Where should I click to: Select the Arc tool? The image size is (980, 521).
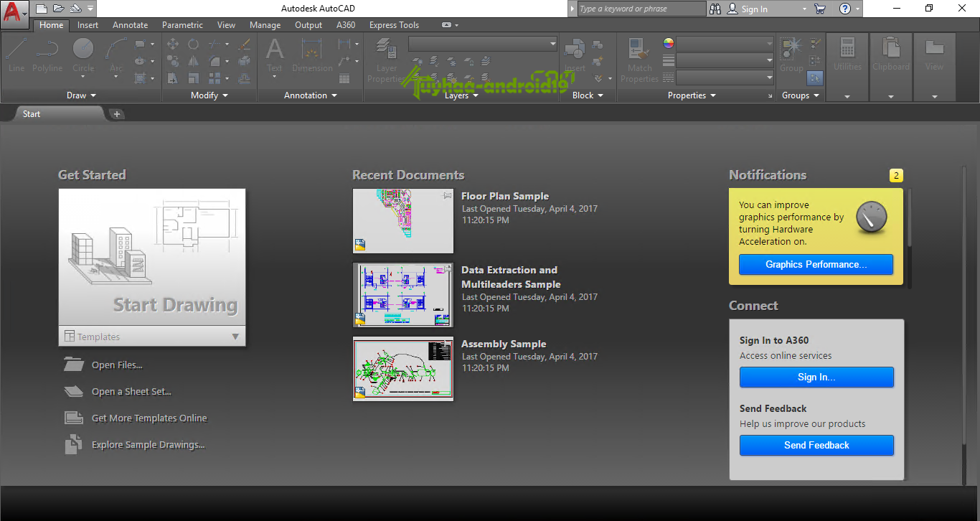(x=116, y=55)
